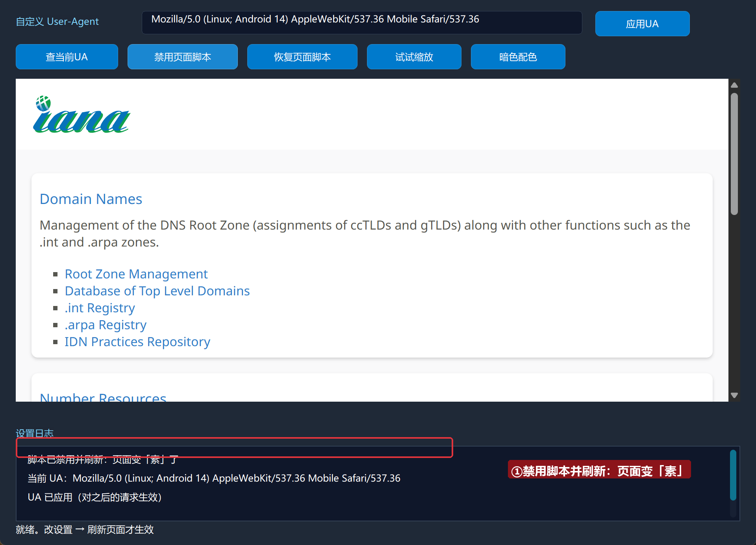Open the .arpa Registry link

(106, 324)
